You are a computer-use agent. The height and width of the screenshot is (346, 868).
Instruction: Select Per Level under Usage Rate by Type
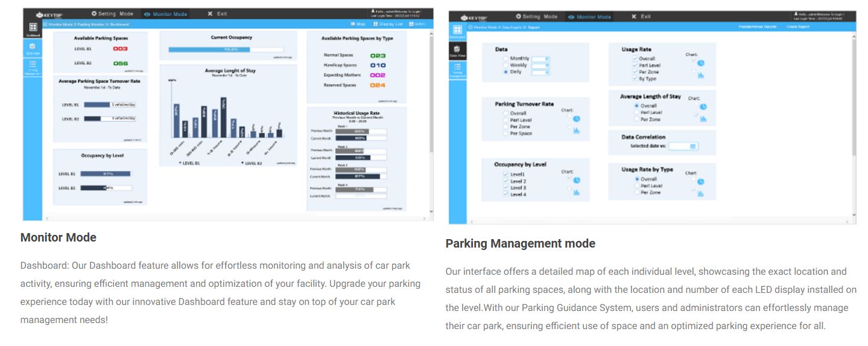pyautogui.click(x=636, y=186)
